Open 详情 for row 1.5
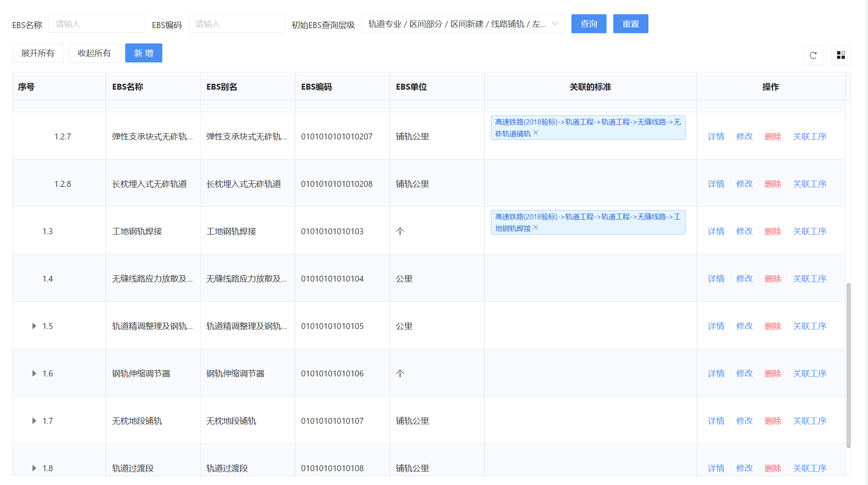This screenshot has height=485, width=868. [716, 326]
